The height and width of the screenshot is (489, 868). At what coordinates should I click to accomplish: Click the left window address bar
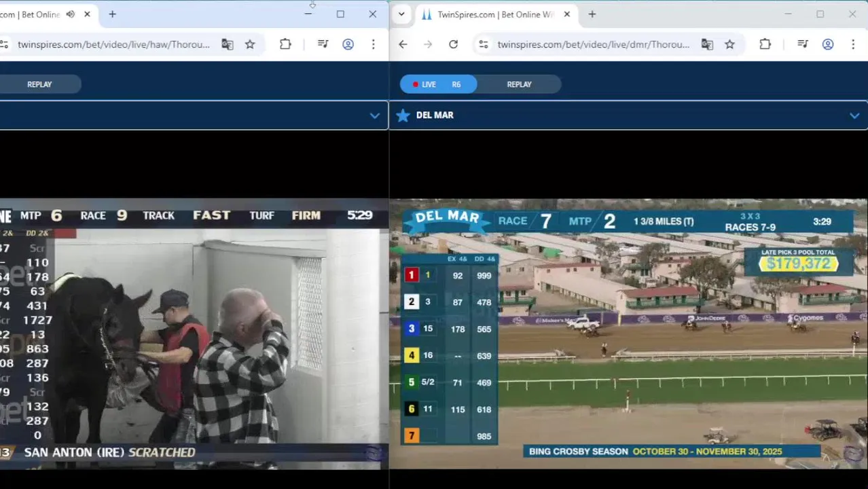point(113,44)
